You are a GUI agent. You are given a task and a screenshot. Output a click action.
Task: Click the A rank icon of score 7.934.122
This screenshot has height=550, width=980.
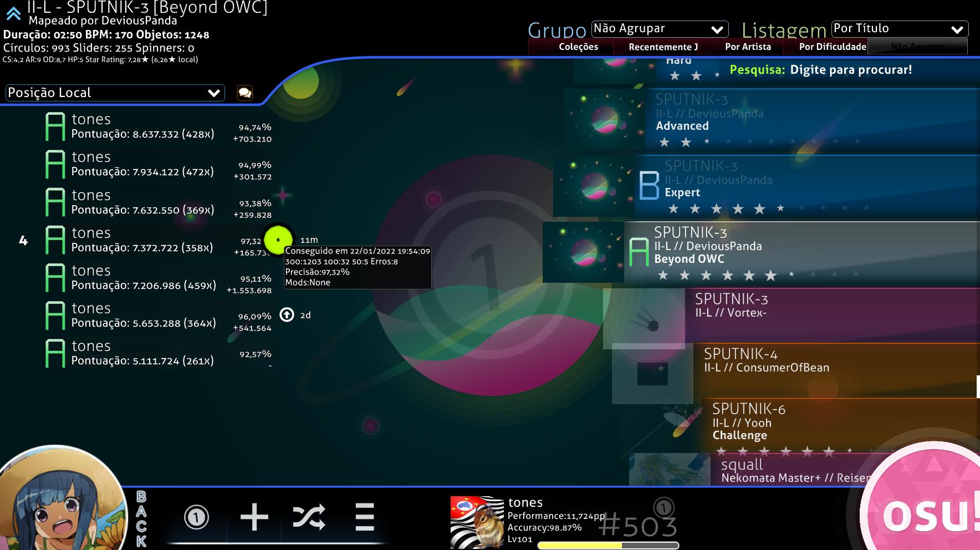pyautogui.click(x=55, y=165)
